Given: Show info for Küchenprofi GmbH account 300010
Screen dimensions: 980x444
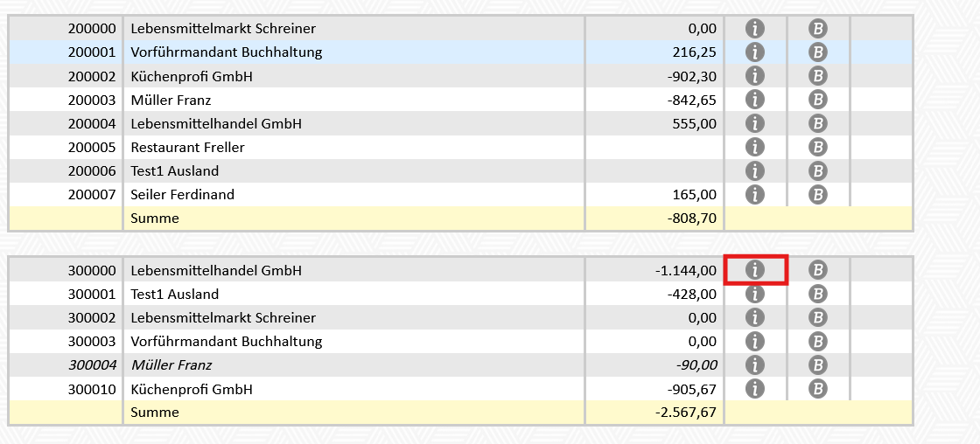Looking at the screenshot, I should tap(754, 388).
